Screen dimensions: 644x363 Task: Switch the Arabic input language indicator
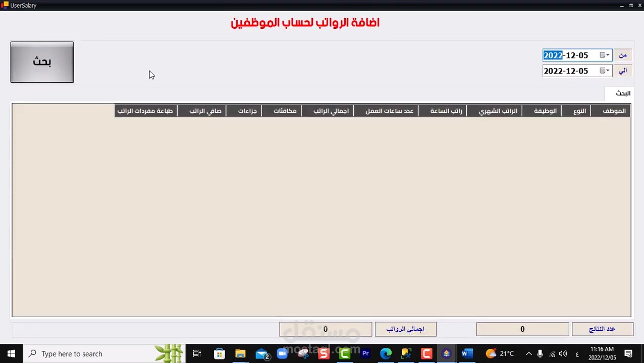[x=577, y=354]
